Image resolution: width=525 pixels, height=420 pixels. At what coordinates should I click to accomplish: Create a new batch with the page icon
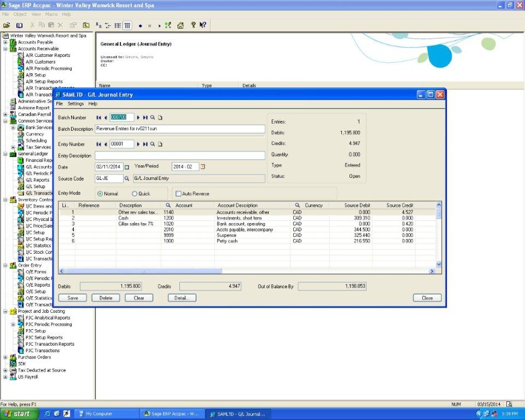point(160,118)
